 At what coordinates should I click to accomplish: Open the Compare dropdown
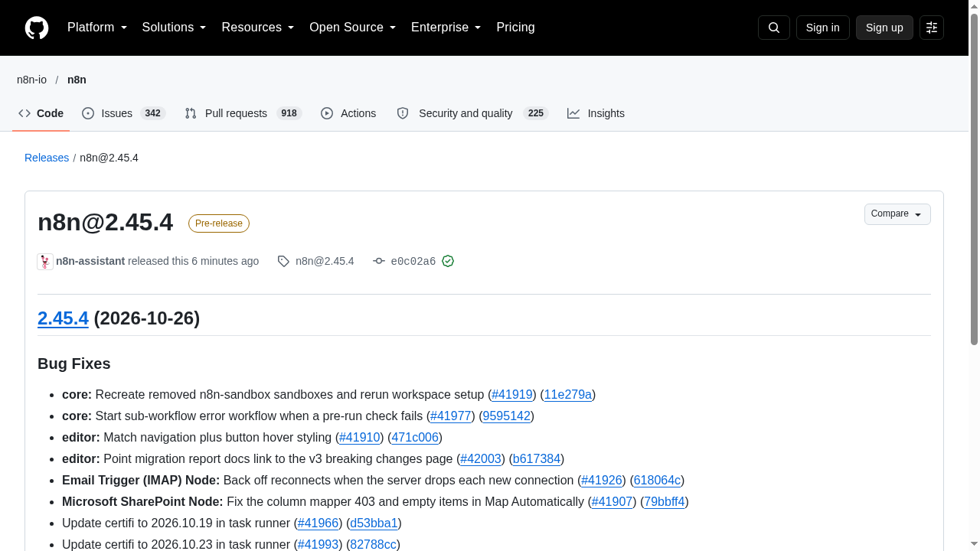pyautogui.click(x=897, y=214)
